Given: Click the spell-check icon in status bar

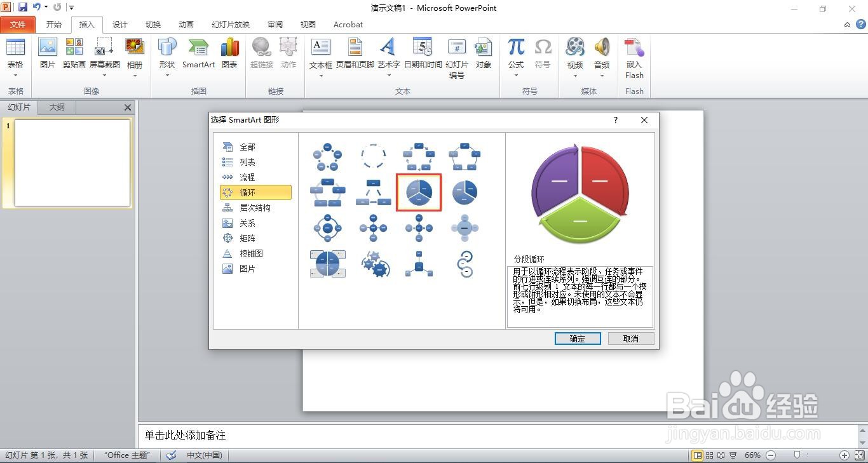Looking at the screenshot, I should coord(171,455).
